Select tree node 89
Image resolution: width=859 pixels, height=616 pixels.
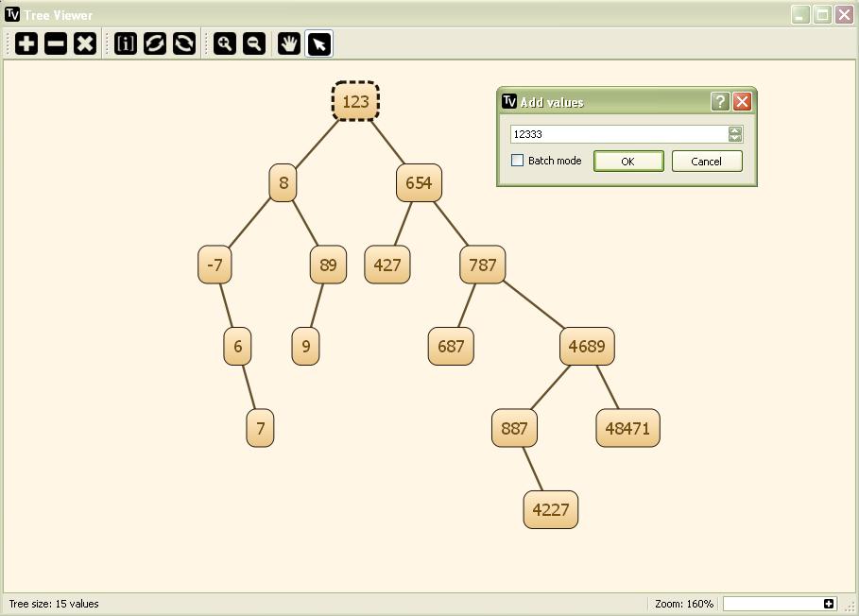click(x=328, y=265)
